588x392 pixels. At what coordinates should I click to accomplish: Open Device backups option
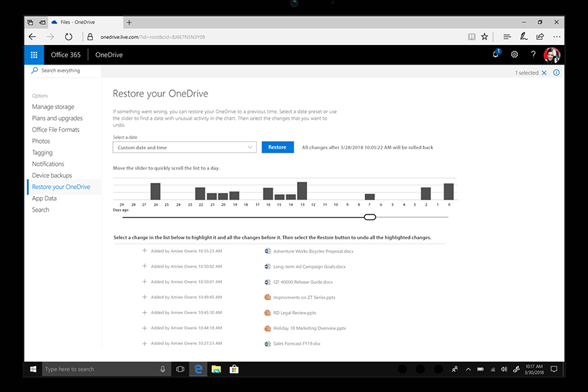point(52,175)
